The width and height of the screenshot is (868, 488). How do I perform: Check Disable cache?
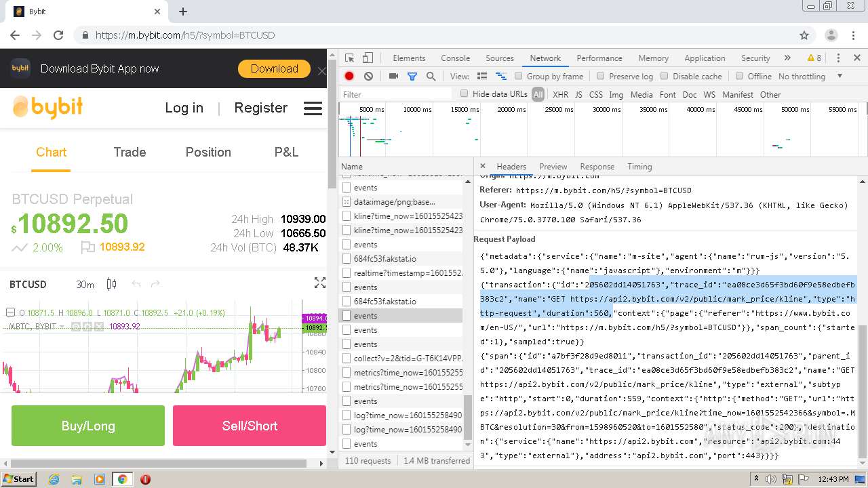(665, 76)
